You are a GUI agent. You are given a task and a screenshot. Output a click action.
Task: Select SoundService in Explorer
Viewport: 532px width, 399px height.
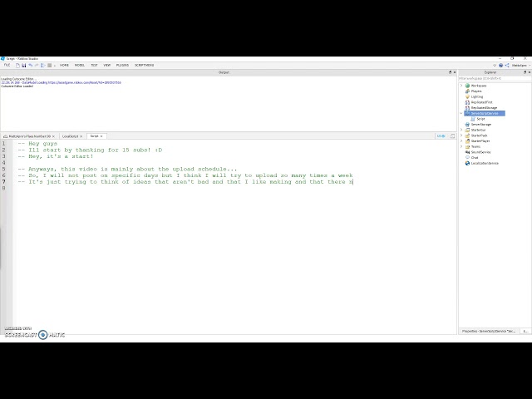tap(480, 152)
